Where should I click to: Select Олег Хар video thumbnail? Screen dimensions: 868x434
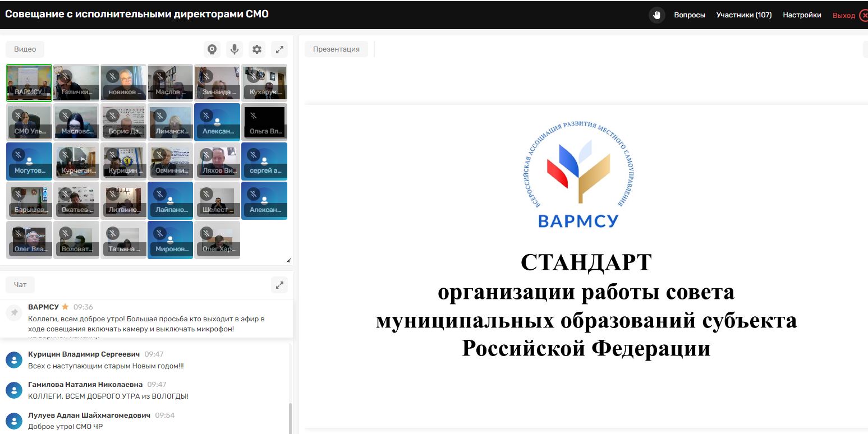tap(217, 239)
